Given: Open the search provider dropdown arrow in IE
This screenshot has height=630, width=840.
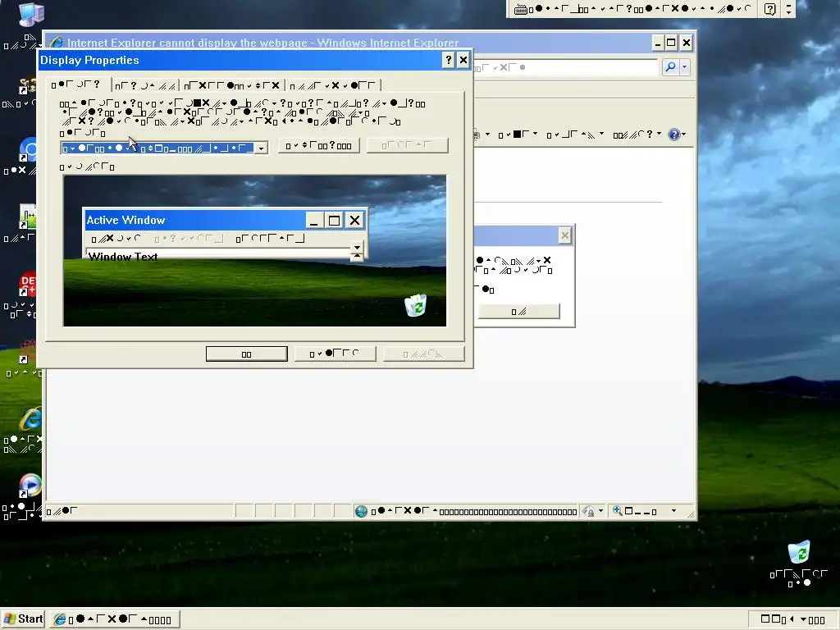Looking at the screenshot, I should point(684,67).
